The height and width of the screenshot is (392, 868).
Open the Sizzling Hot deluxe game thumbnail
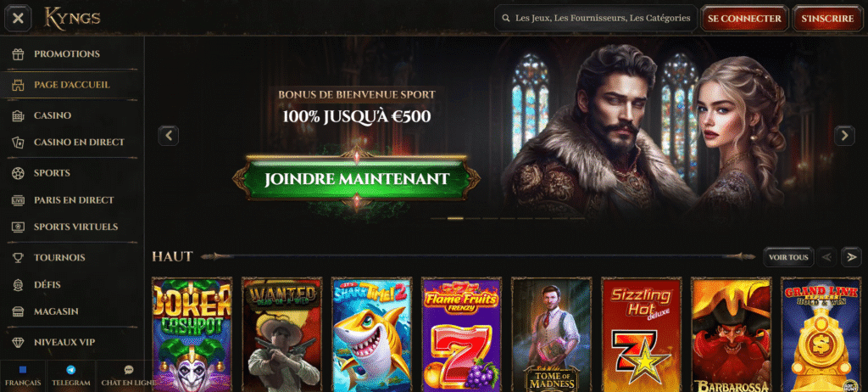(x=641, y=334)
